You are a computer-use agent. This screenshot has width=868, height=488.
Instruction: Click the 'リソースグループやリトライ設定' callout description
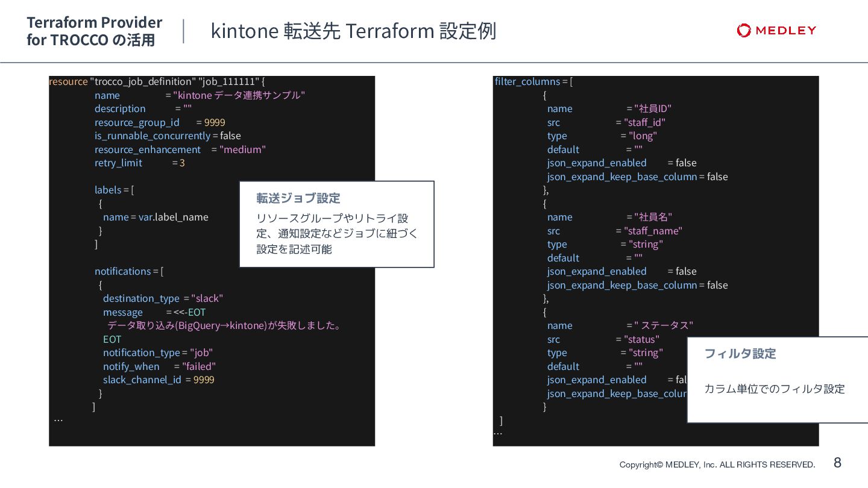tap(337, 234)
